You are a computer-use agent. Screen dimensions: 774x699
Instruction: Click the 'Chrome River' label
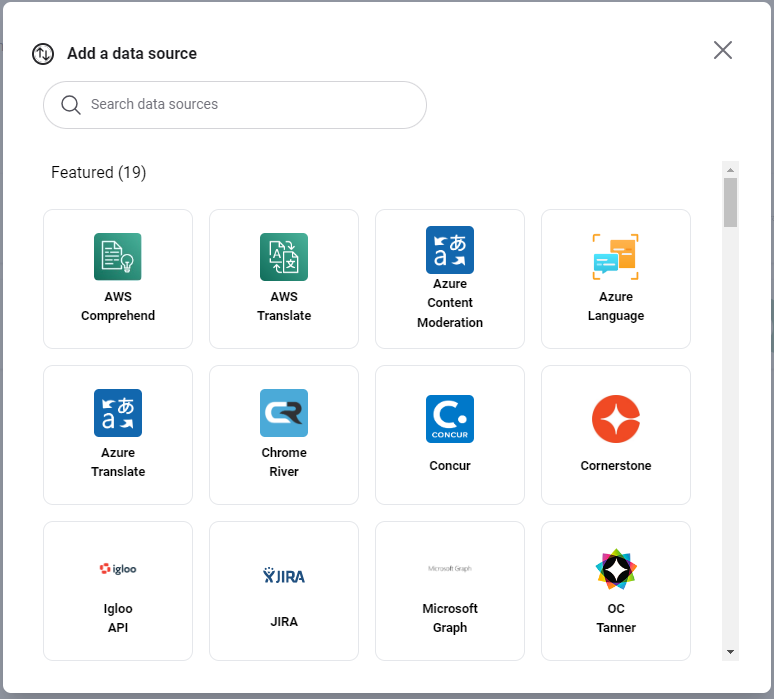(284, 462)
